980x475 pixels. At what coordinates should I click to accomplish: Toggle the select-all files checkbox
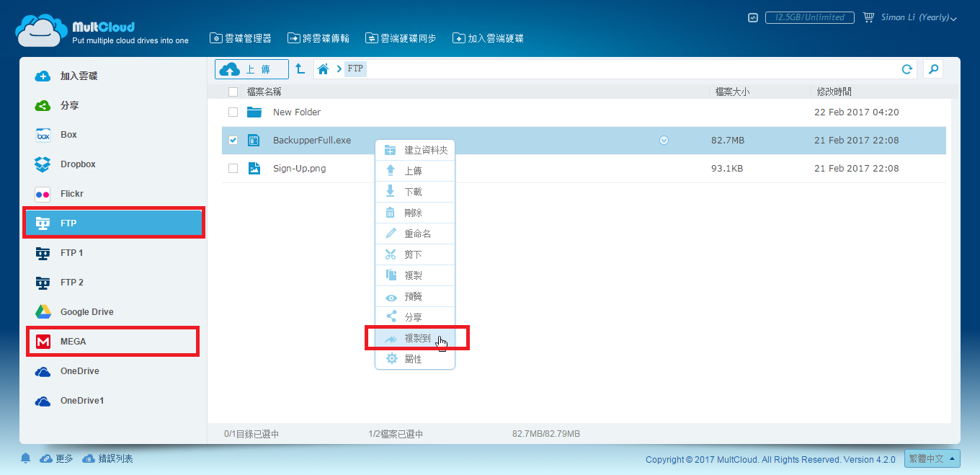(x=233, y=92)
